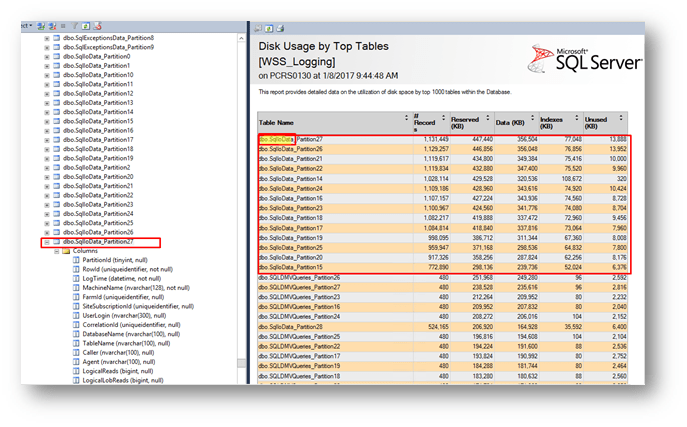The width and height of the screenshot is (687, 427).
Task: Collapse the Columns folder node
Action: 57,251
